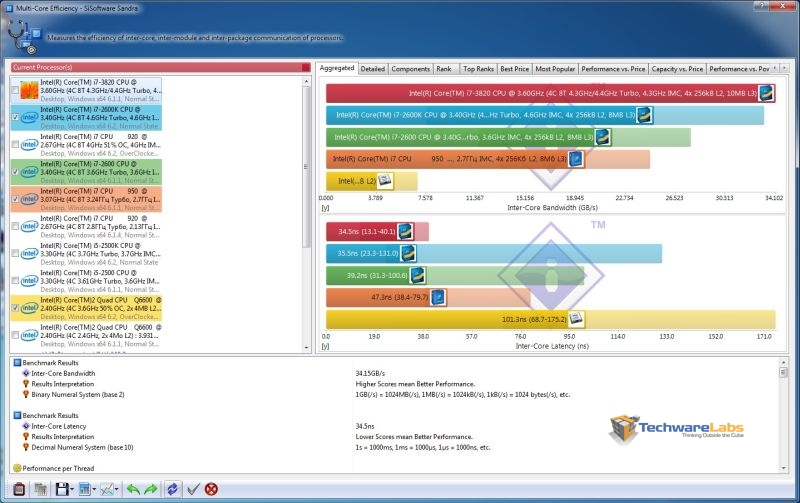Click the 34.15GB/s bandwidth value
This screenshot has height=503, width=800.
pyautogui.click(x=370, y=373)
